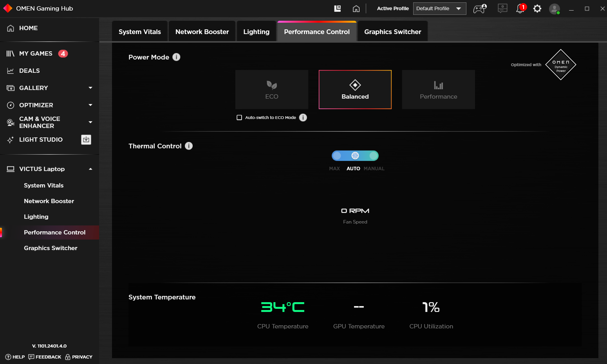Image resolution: width=607 pixels, height=364 pixels.
Task: Open the Active Profile dropdown
Action: coord(439,9)
